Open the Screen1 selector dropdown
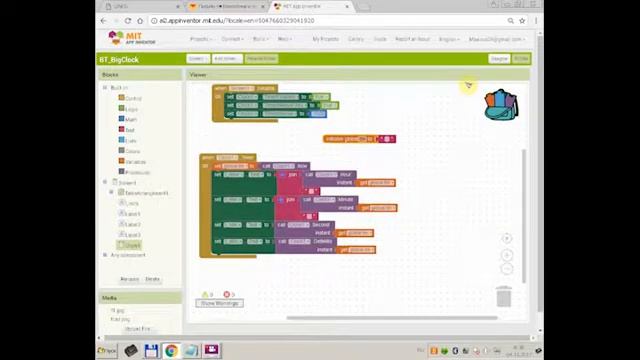This screenshot has height=360, width=640. pyautogui.click(x=198, y=59)
